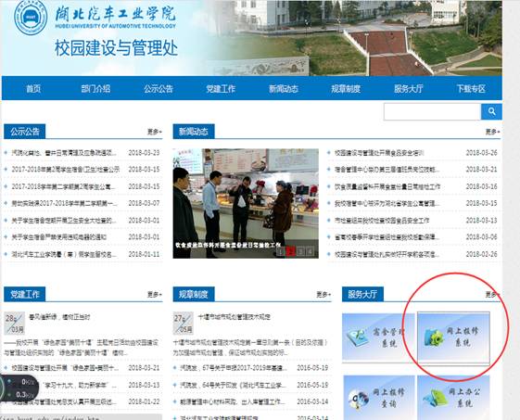
Task: Show slide 3 of the news slideshow
Action: [x=300, y=252]
